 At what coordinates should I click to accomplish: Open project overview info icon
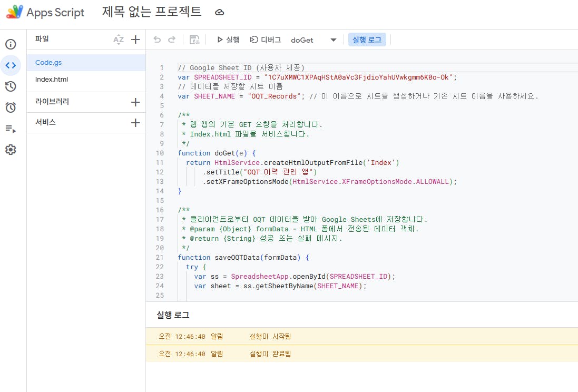click(11, 44)
